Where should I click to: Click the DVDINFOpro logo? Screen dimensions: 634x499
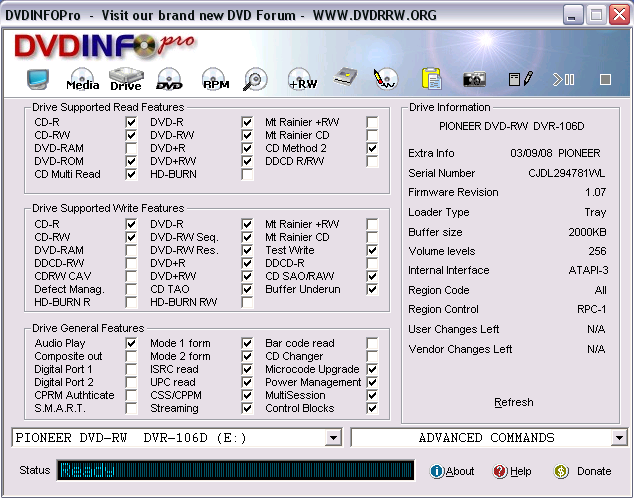[104, 46]
